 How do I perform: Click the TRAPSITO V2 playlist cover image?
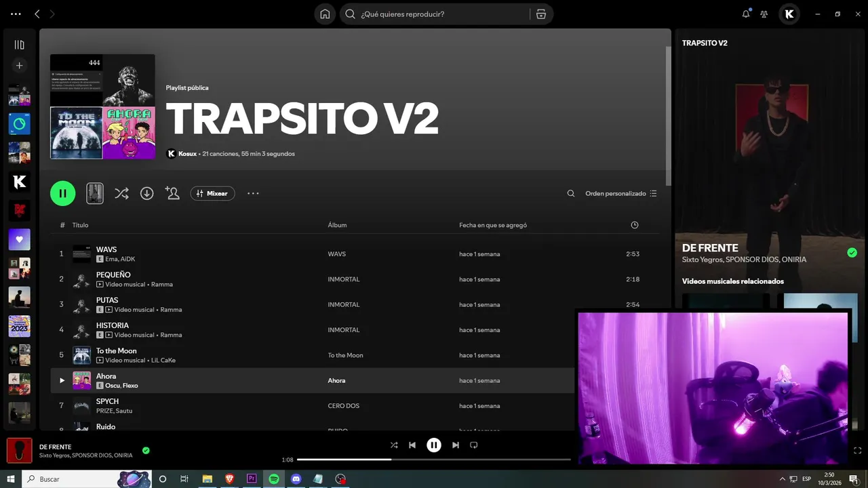[x=102, y=106]
